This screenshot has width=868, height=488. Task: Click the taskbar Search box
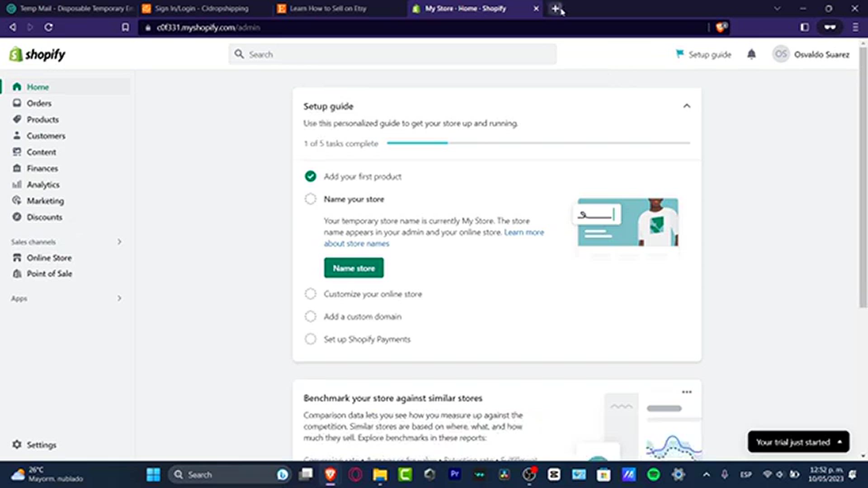pos(229,474)
